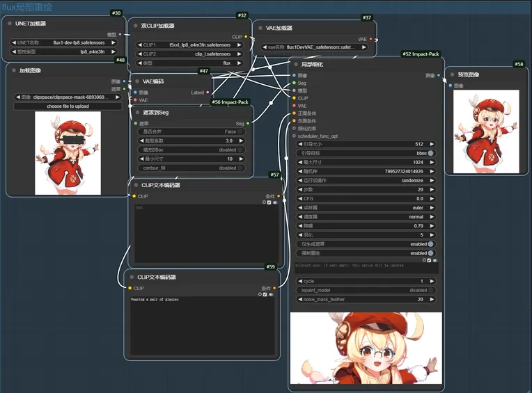Image resolution: width=532 pixels, height=393 pixels.
Task: Toggle the 填充BBox disabled switch
Action: tap(240, 150)
